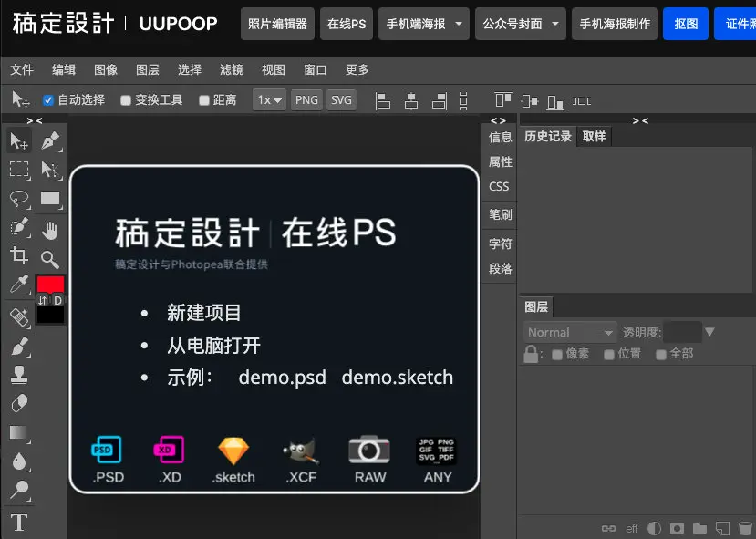
Task: Click the align horizontal centers icon
Action: [x=410, y=100]
